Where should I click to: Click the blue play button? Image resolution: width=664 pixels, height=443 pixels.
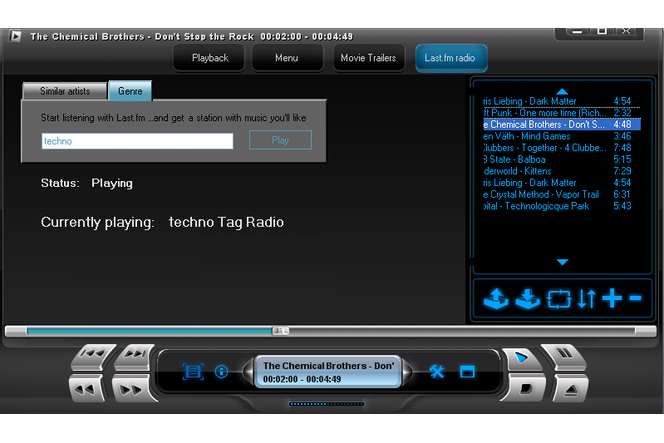click(x=521, y=358)
